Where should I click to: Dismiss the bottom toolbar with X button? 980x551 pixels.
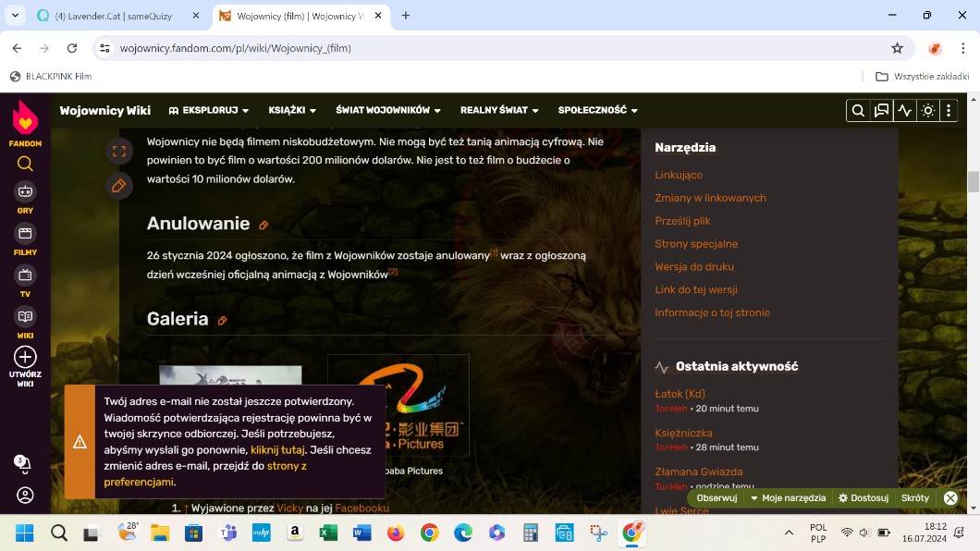950,498
